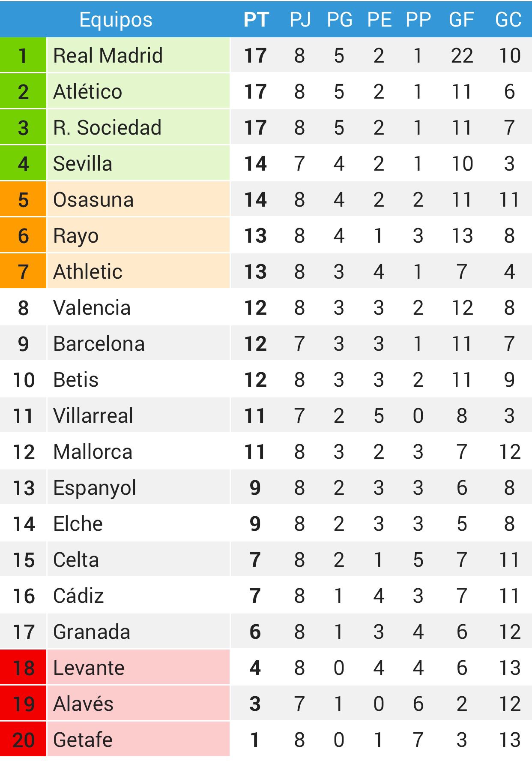Viewport: 532px width, 761px height.
Task: Click the GF goals-for column header
Action: [x=461, y=20]
